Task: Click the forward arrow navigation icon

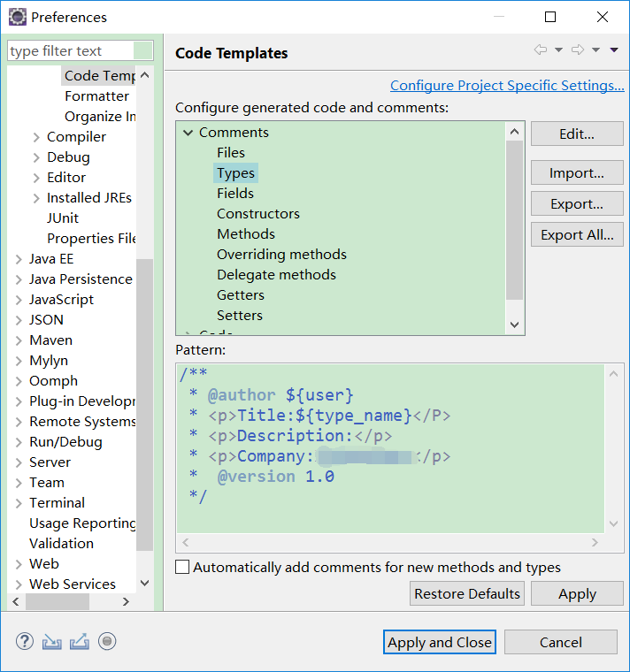Action: [x=578, y=50]
